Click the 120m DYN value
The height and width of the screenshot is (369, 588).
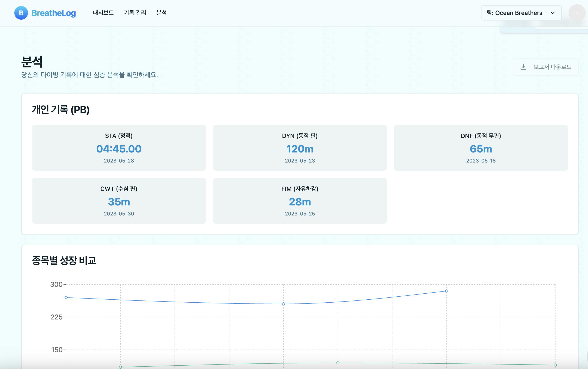coord(300,149)
